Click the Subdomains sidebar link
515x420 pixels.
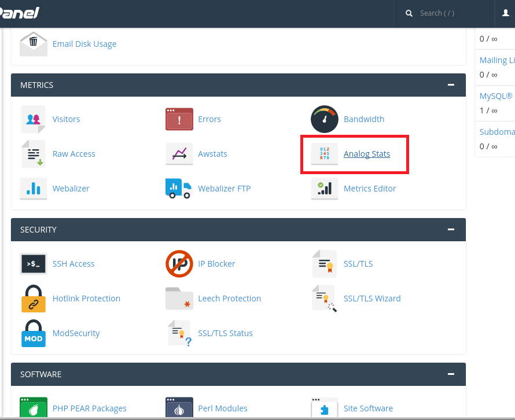pos(497,132)
